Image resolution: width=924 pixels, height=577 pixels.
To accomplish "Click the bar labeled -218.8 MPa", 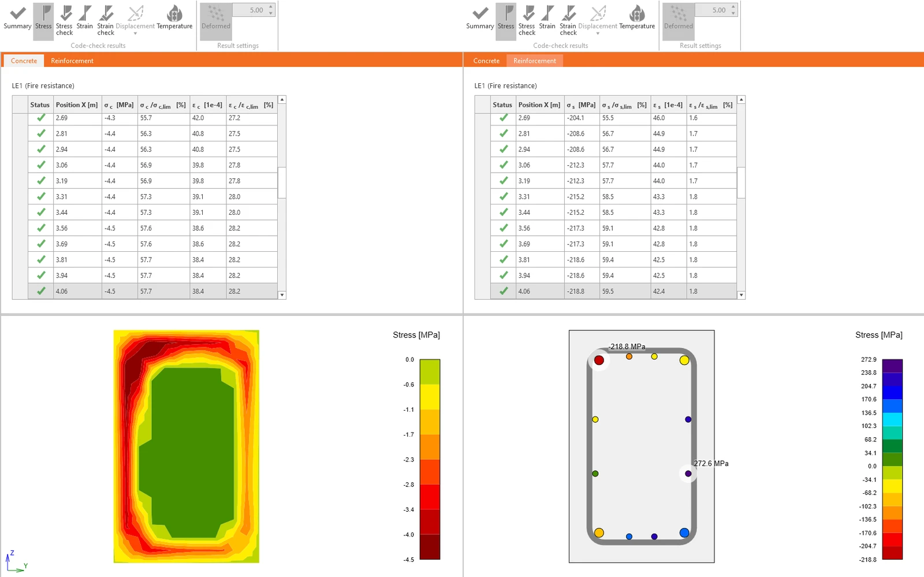I will 599,360.
